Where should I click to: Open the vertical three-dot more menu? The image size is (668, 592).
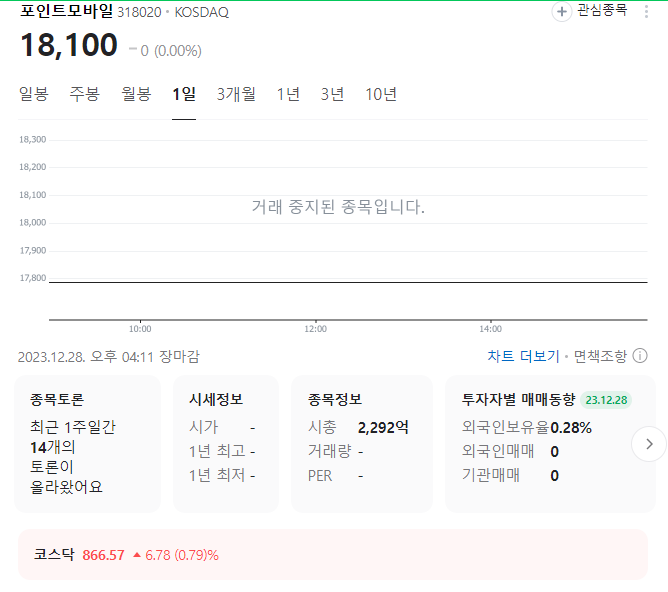[x=646, y=11]
